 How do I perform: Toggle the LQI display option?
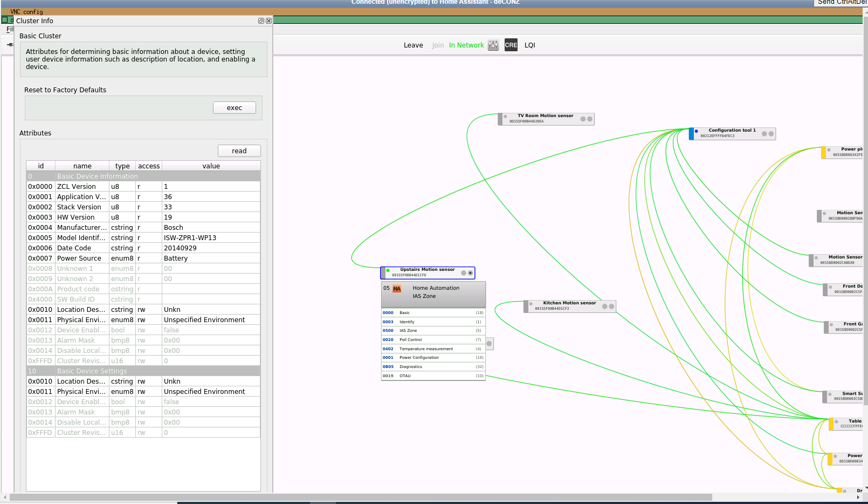pyautogui.click(x=530, y=45)
